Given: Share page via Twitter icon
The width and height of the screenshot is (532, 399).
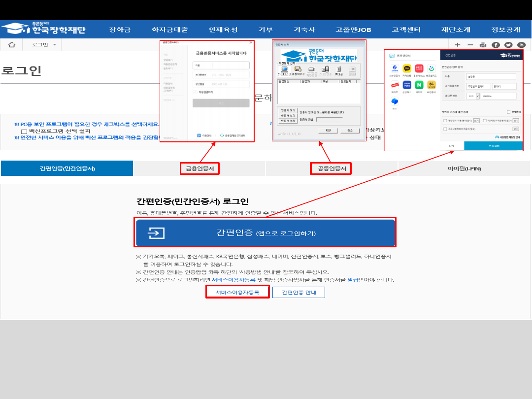Looking at the screenshot, I should 508,45.
